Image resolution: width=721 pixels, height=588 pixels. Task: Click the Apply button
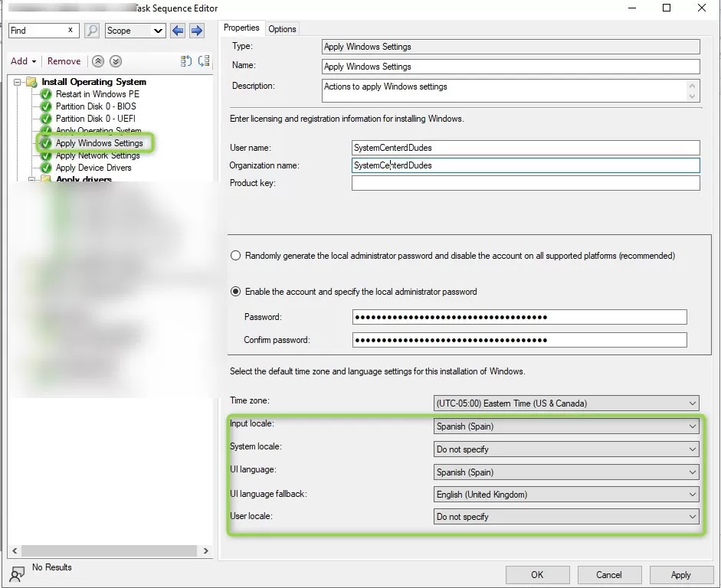680,574
